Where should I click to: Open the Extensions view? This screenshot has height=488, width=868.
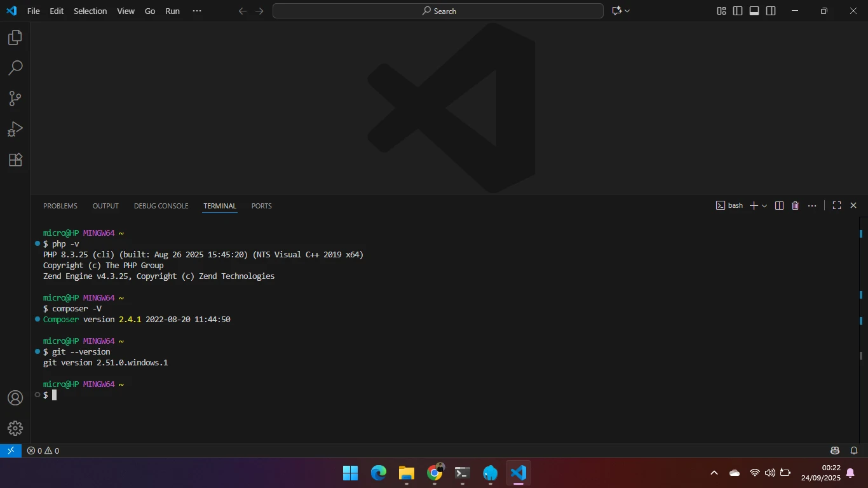coord(15,159)
